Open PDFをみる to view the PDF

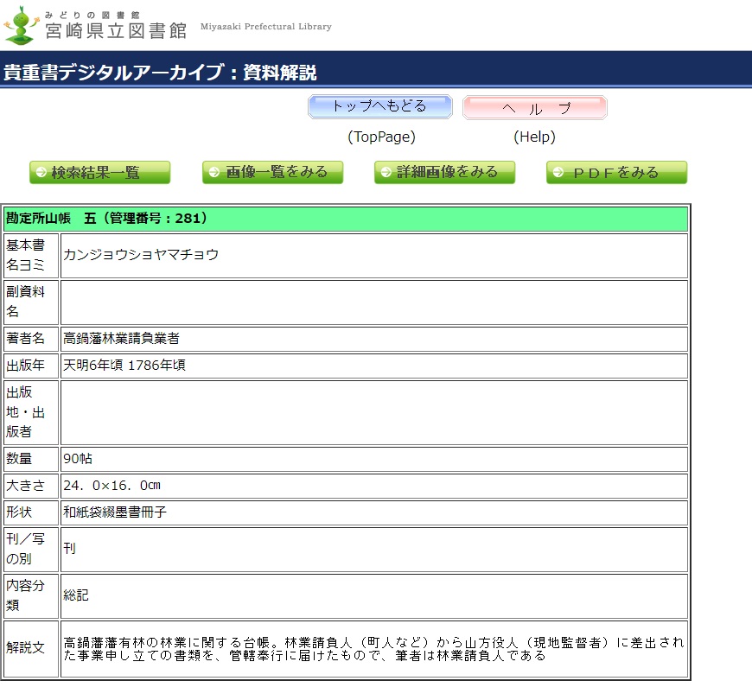(617, 172)
